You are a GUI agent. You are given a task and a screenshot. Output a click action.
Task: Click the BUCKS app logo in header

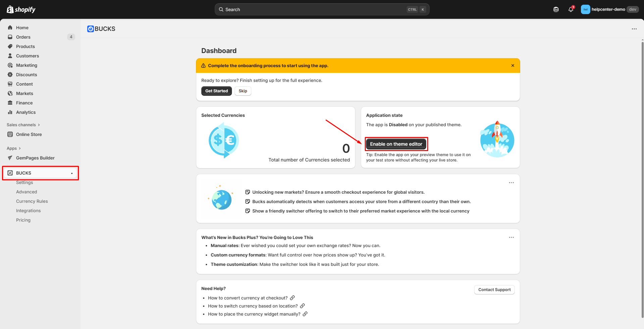(90, 29)
